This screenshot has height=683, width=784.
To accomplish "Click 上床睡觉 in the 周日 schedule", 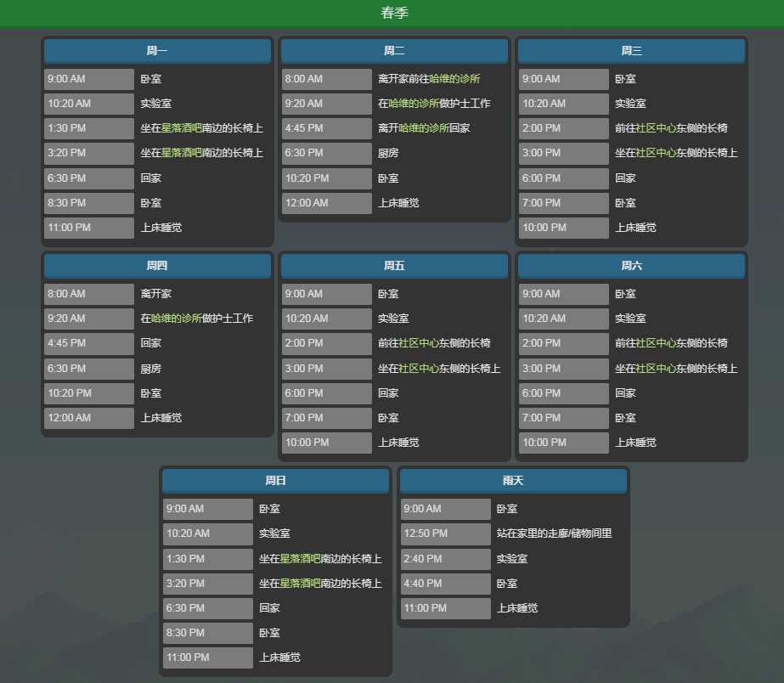I will coord(279,658).
